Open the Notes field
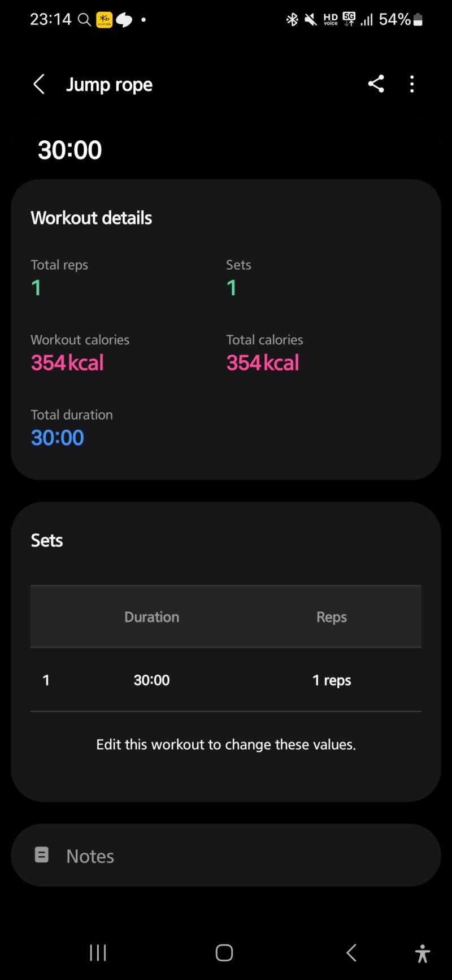 tap(226, 855)
